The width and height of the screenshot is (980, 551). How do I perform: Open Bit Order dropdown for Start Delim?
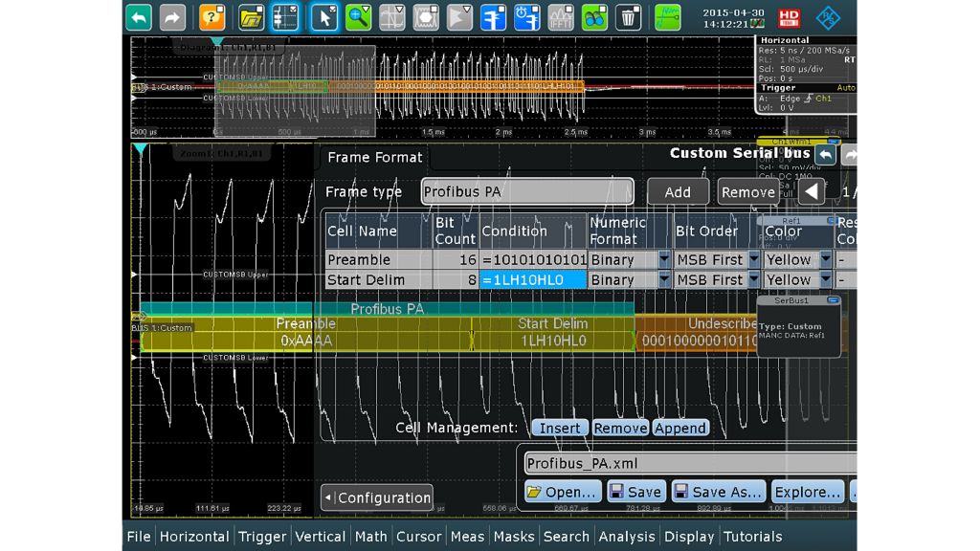[x=753, y=279]
